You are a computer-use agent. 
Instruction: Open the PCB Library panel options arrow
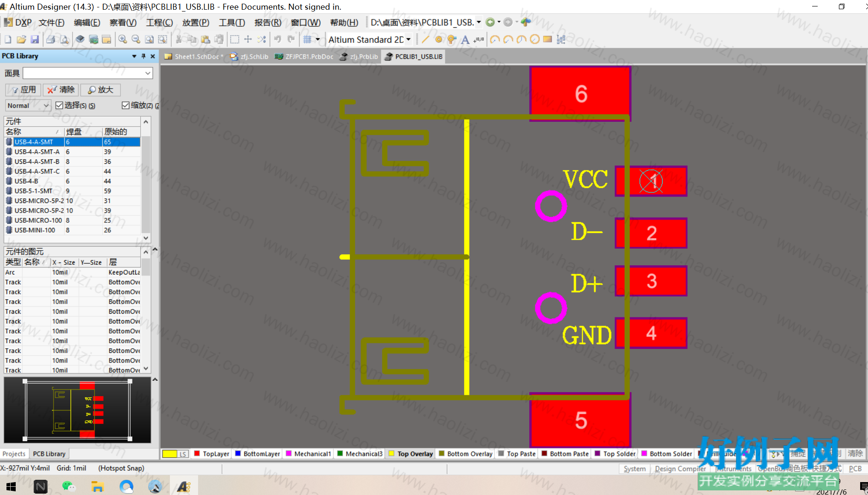pyautogui.click(x=134, y=56)
